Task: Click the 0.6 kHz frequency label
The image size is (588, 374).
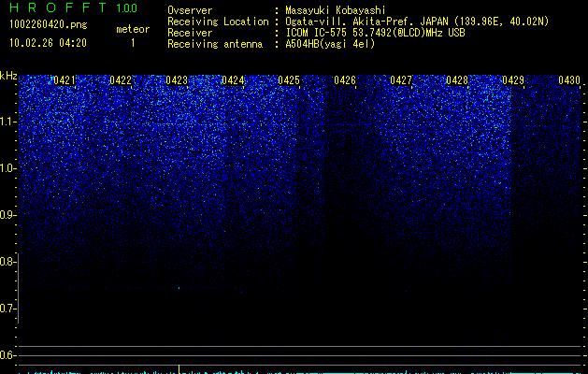Action: (x=7, y=355)
